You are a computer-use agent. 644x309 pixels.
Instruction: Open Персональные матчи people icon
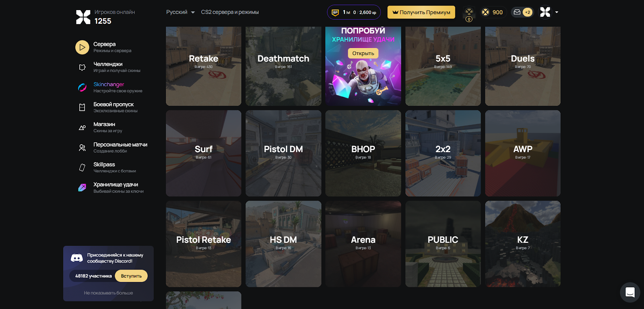click(82, 147)
